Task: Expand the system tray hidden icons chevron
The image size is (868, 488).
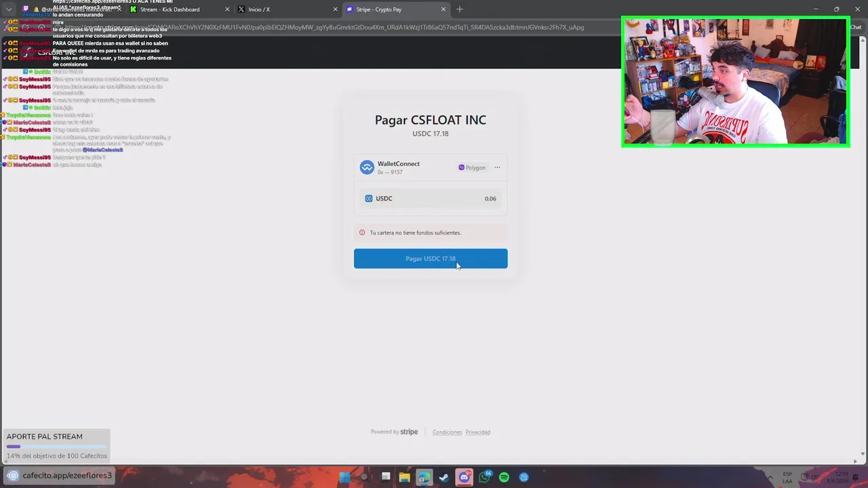Action: pyautogui.click(x=770, y=477)
